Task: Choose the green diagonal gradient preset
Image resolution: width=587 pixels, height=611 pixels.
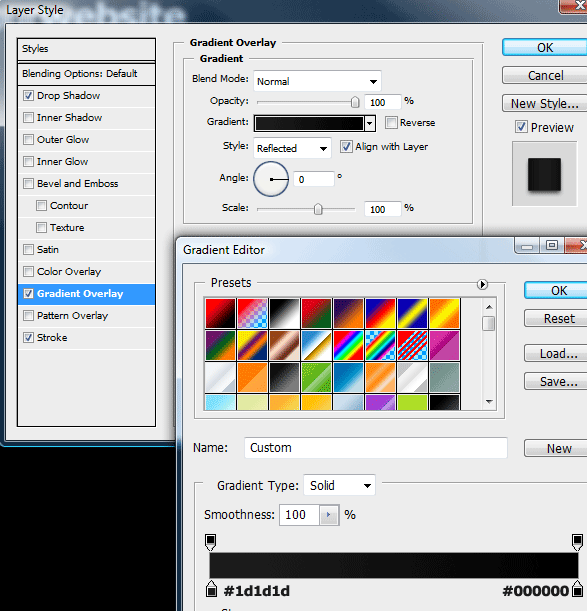Action: click(316, 377)
